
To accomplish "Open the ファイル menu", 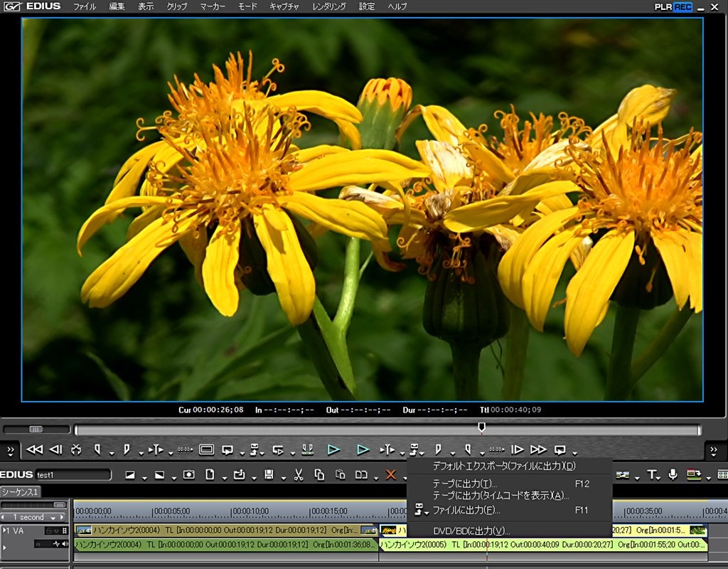I will coord(84,6).
